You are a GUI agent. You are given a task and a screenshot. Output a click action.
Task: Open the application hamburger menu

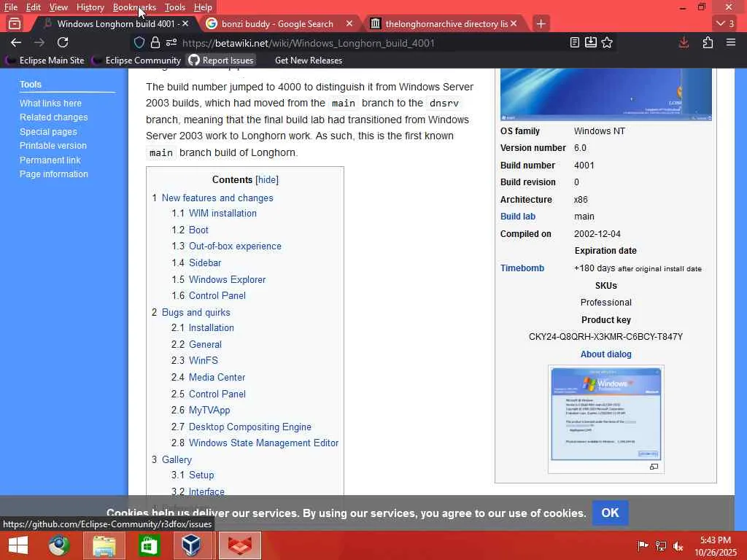pos(731,43)
